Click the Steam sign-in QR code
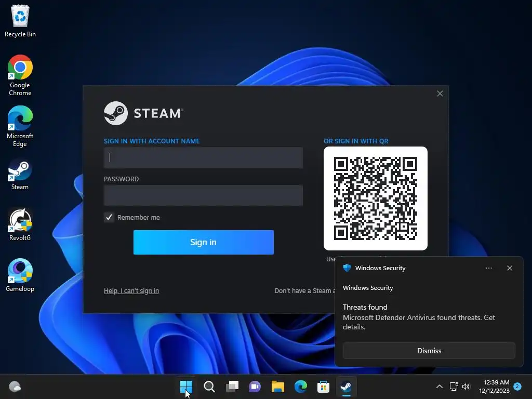 pyautogui.click(x=376, y=198)
